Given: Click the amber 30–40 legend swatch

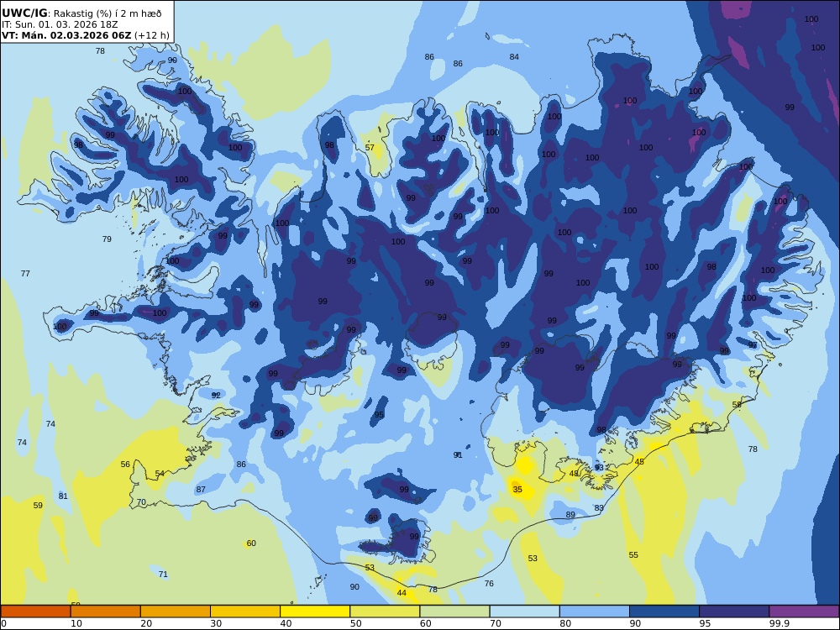Looking at the screenshot, I should [245, 612].
